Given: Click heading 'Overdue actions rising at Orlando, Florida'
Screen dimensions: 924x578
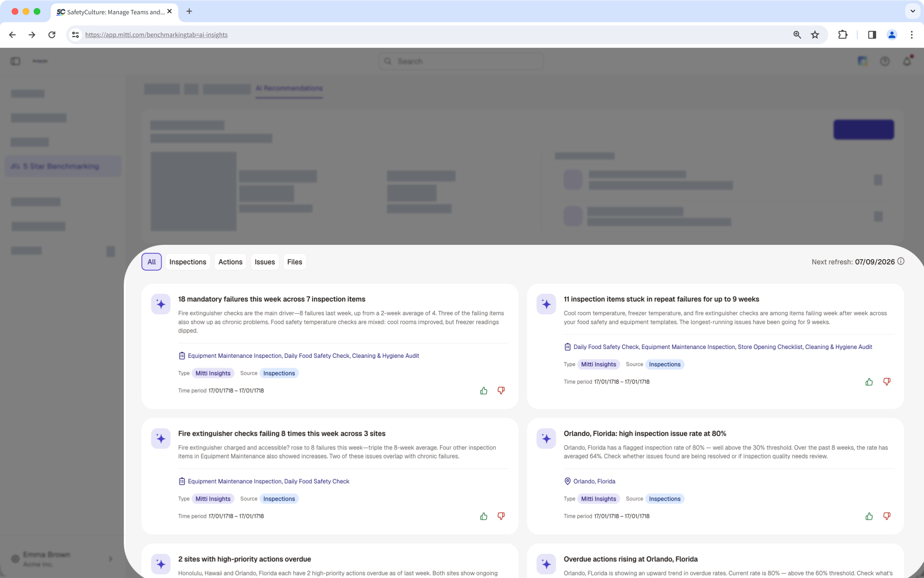Looking at the screenshot, I should [x=630, y=559].
